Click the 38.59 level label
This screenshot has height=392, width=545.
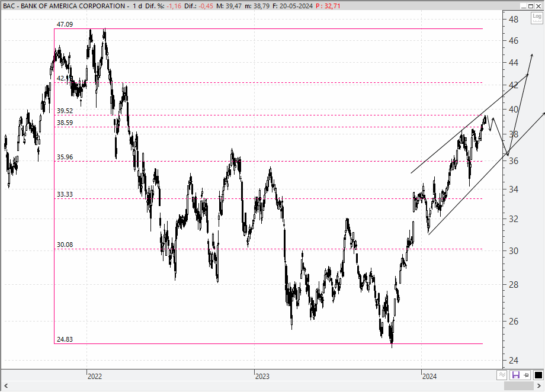click(65, 123)
